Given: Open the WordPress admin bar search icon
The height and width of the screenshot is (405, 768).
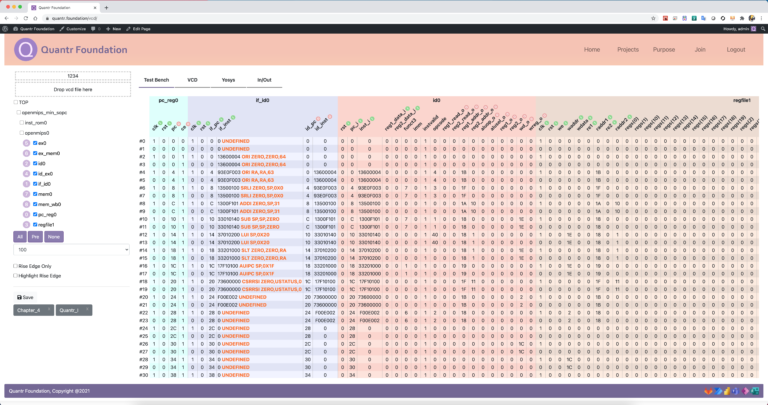Looking at the screenshot, I should 763,29.
